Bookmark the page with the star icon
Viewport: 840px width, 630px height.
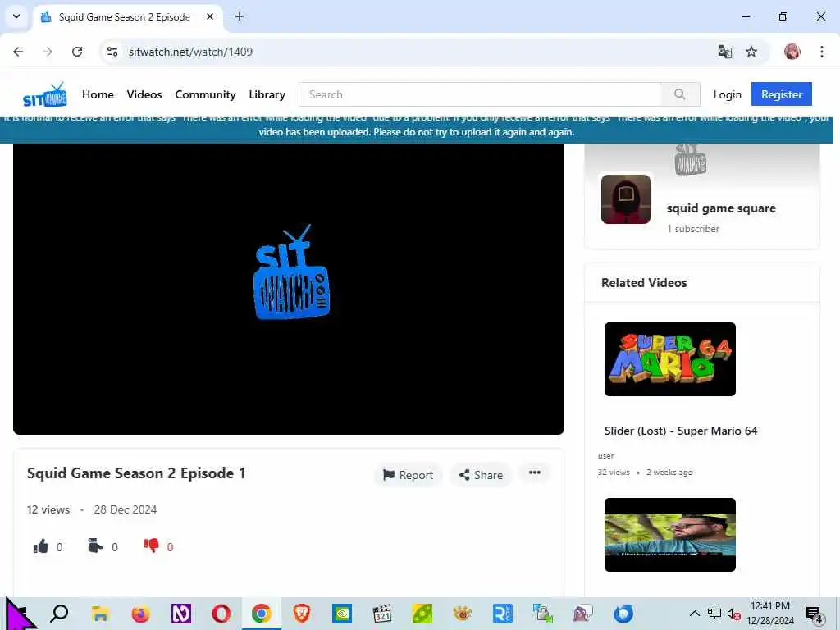751,52
